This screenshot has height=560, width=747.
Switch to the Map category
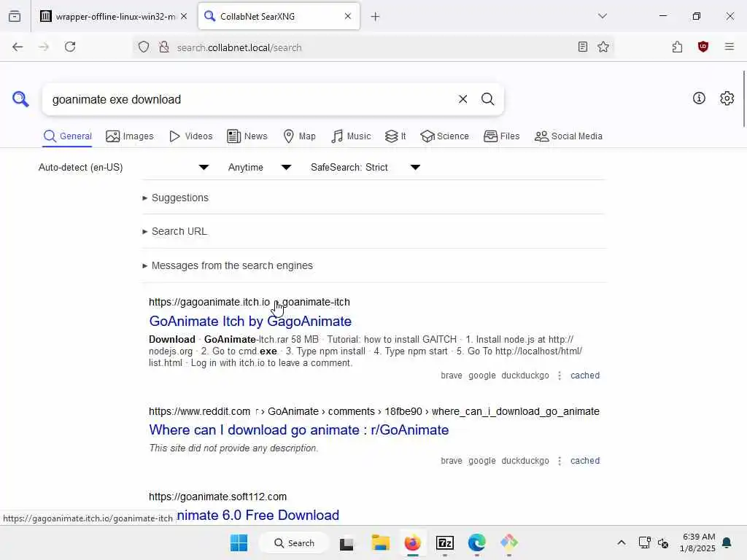[299, 136]
